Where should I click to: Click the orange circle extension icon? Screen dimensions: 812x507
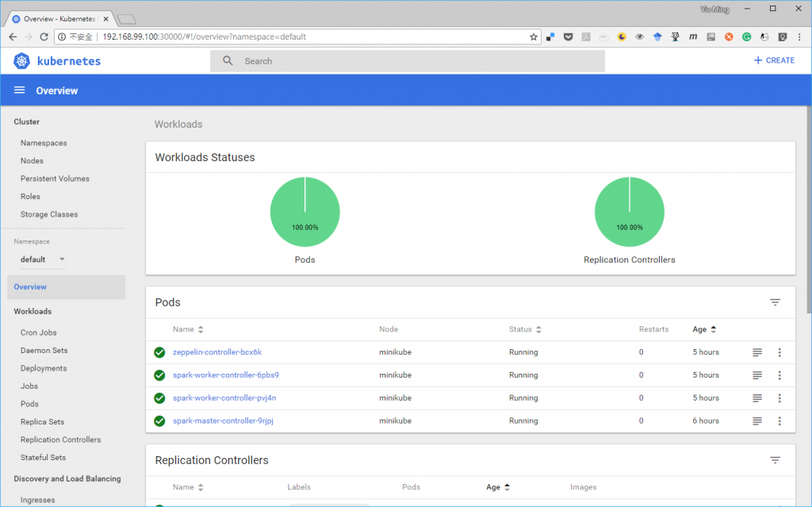coord(729,36)
